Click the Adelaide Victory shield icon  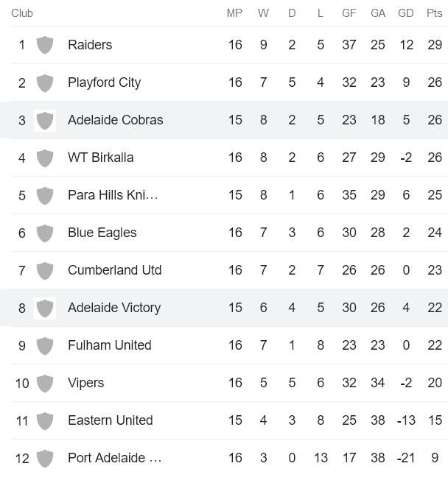pos(45,308)
